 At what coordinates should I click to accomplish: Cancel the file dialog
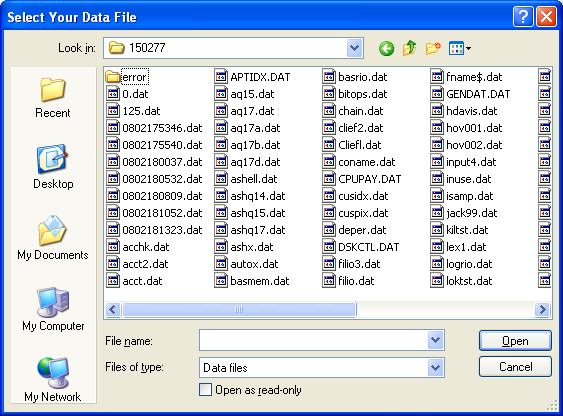pos(515,366)
